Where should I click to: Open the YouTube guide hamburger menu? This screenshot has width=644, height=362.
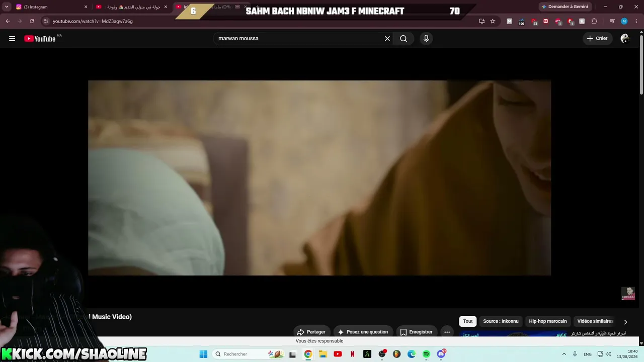12,39
